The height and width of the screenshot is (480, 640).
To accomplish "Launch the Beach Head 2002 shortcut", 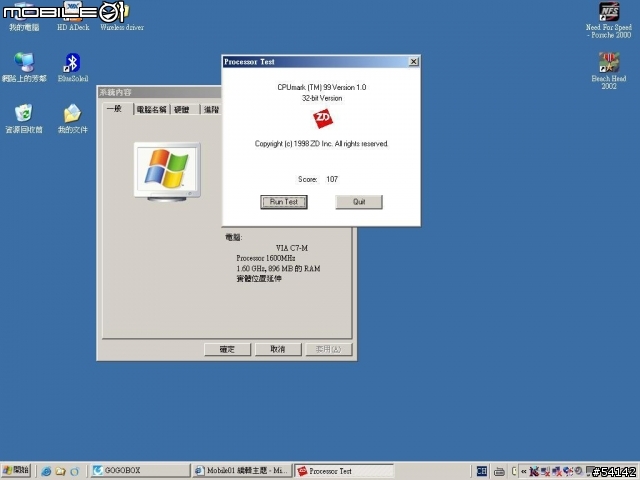I will 609,62.
